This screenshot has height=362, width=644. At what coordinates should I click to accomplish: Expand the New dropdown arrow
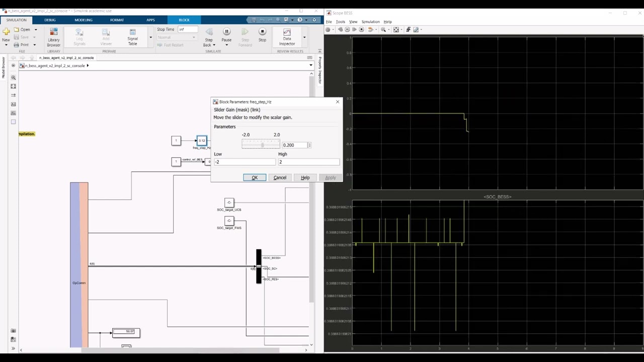(x=6, y=45)
